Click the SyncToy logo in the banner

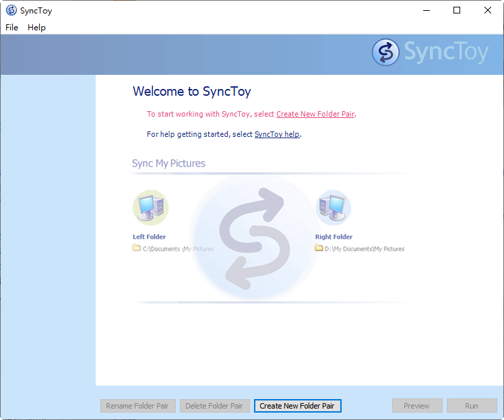coord(430,52)
